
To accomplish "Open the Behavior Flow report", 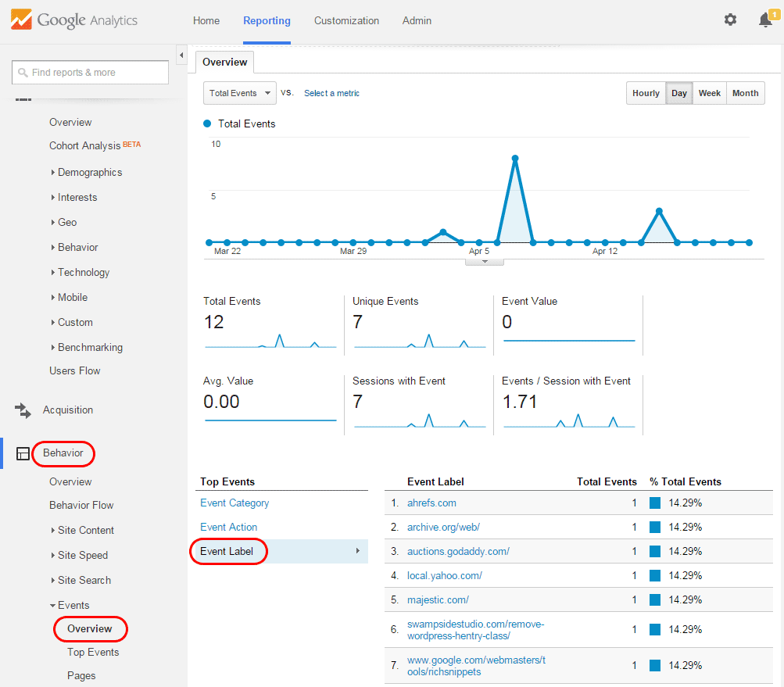I will tap(81, 506).
